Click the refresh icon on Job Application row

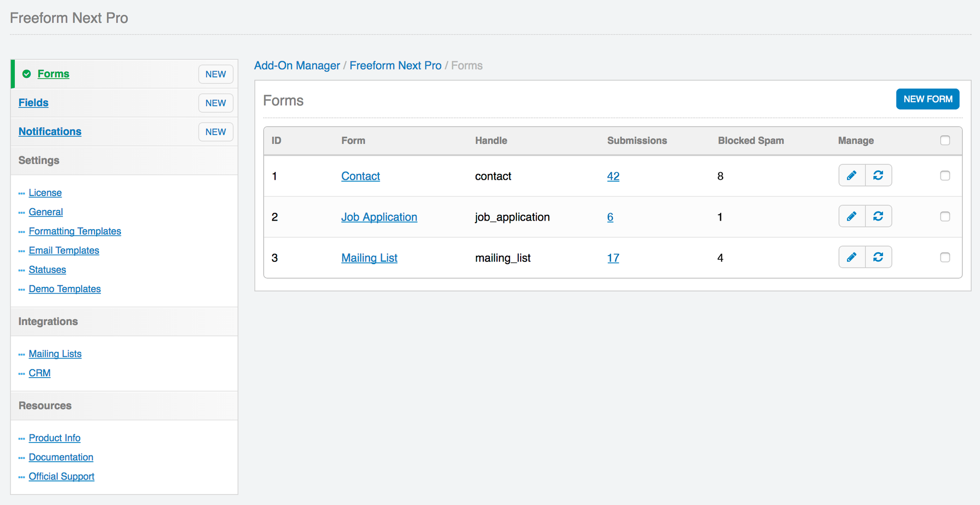click(879, 216)
